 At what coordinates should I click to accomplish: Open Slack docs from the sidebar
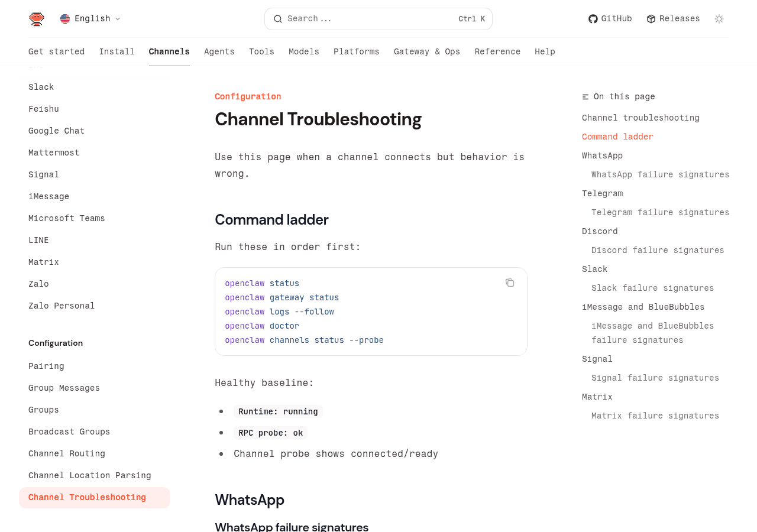tap(41, 86)
